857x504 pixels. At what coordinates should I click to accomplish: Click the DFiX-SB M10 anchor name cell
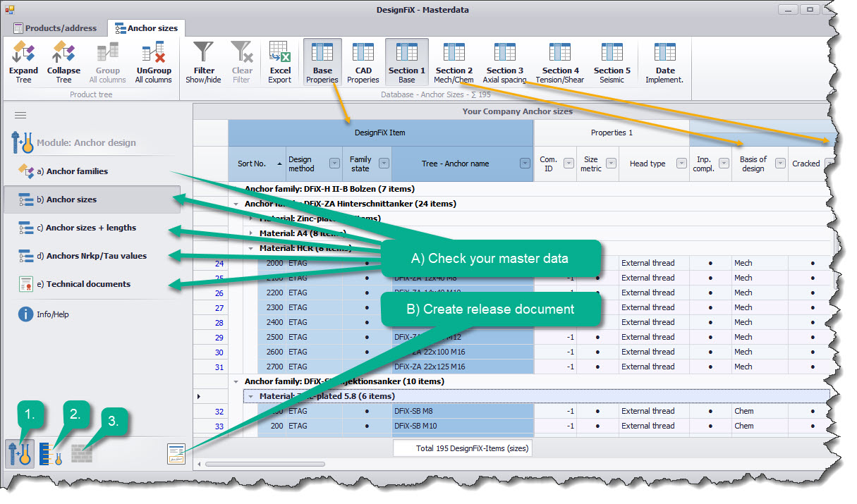pyautogui.click(x=462, y=426)
